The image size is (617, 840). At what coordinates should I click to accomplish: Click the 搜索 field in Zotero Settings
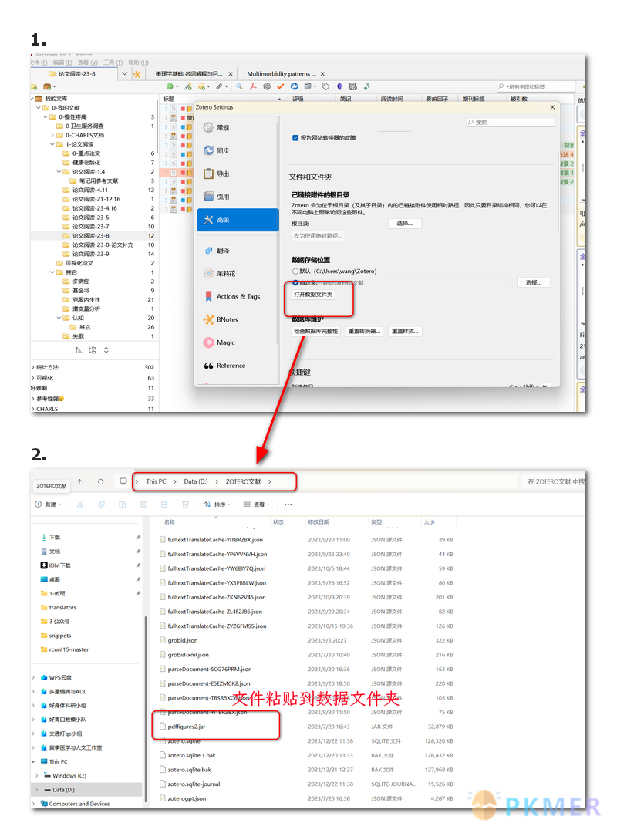510,123
